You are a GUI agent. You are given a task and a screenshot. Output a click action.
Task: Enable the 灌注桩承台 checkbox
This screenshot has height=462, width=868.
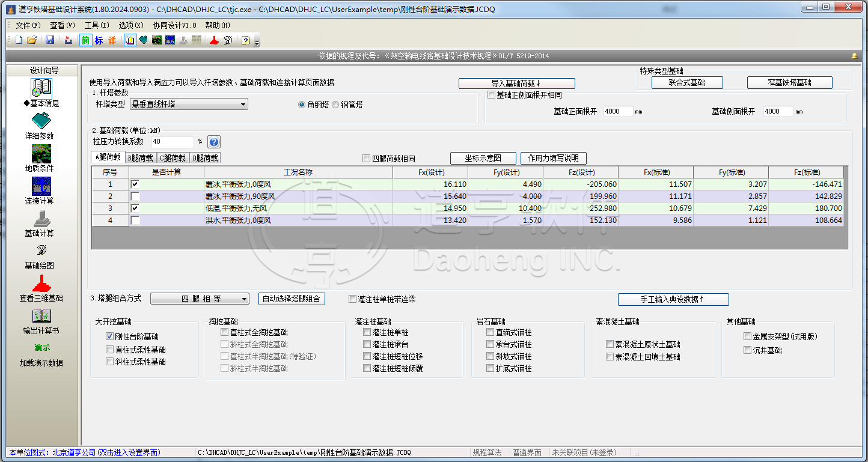coord(367,344)
